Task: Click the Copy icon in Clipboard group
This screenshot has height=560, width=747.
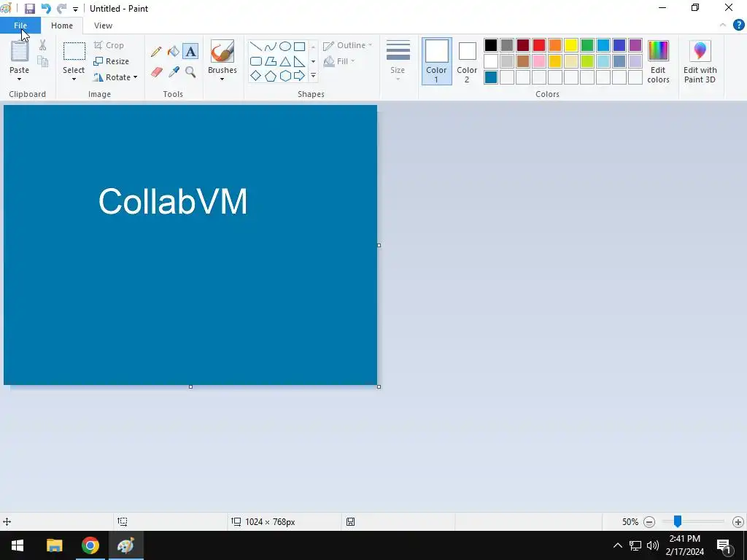Action: click(43, 61)
